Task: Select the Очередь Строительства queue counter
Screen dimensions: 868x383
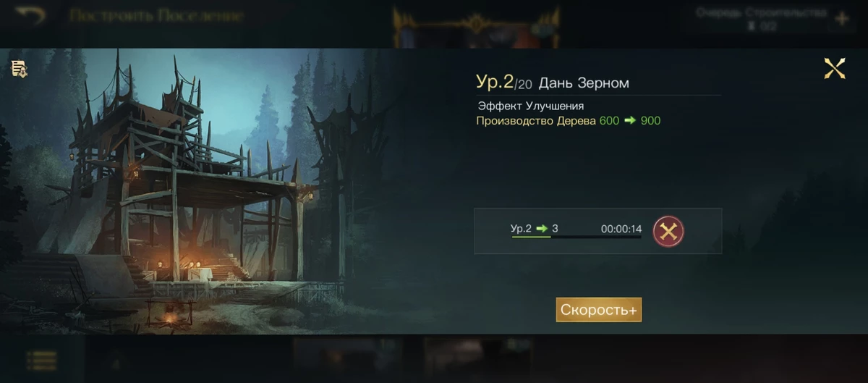Action: pyautogui.click(x=761, y=18)
